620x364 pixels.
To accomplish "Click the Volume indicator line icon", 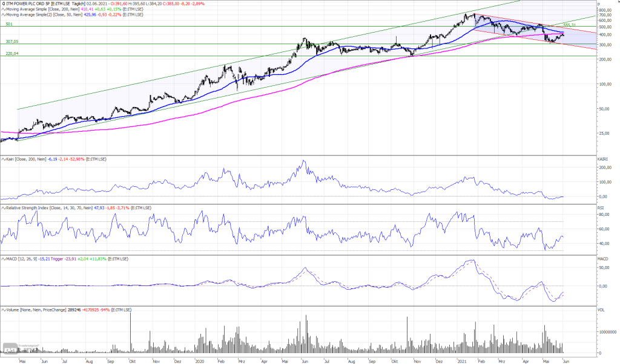I will (3, 310).
